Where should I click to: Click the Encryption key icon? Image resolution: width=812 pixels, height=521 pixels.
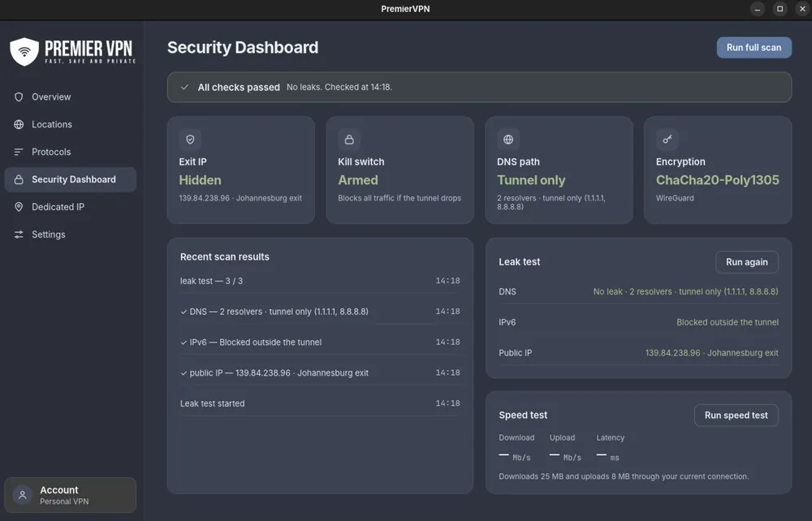tap(667, 139)
